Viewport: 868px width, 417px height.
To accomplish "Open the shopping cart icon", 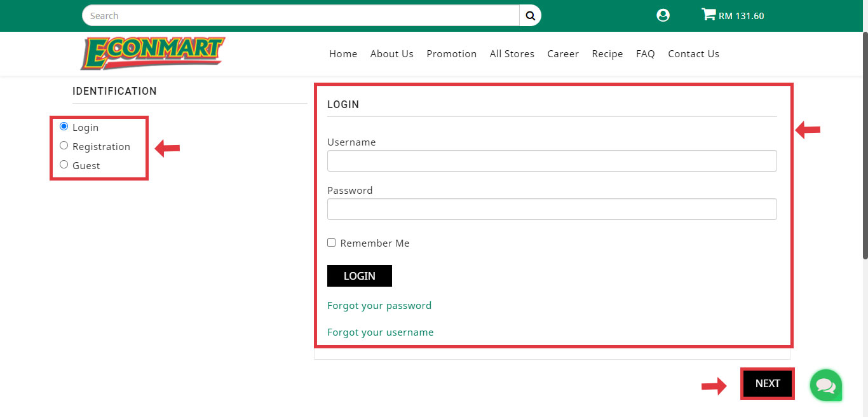I will pyautogui.click(x=708, y=15).
